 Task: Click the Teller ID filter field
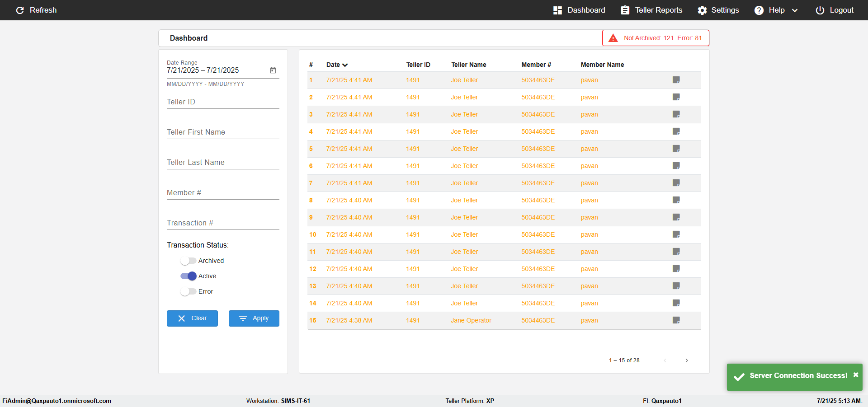tap(223, 102)
